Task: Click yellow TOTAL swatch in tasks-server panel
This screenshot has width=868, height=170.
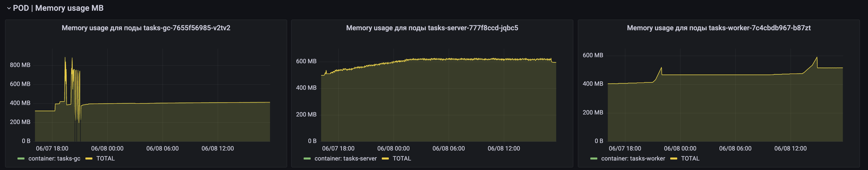Action: 385,158
